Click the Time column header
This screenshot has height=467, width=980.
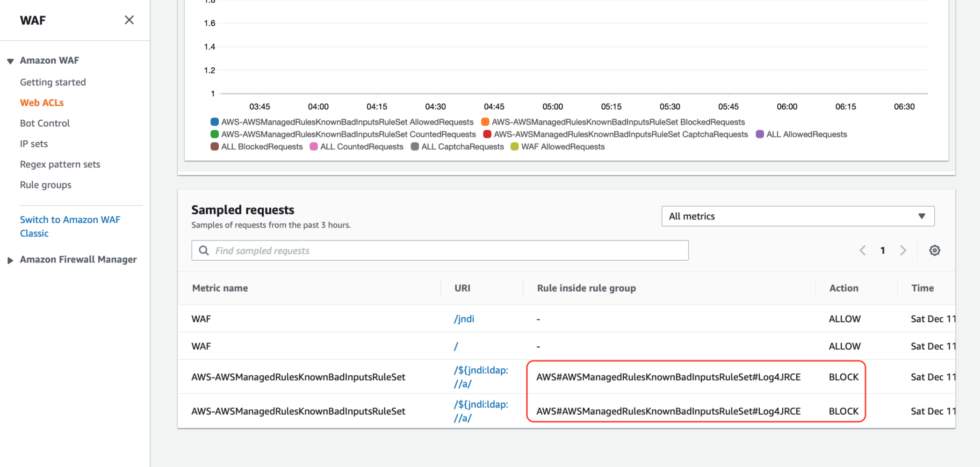click(x=922, y=288)
